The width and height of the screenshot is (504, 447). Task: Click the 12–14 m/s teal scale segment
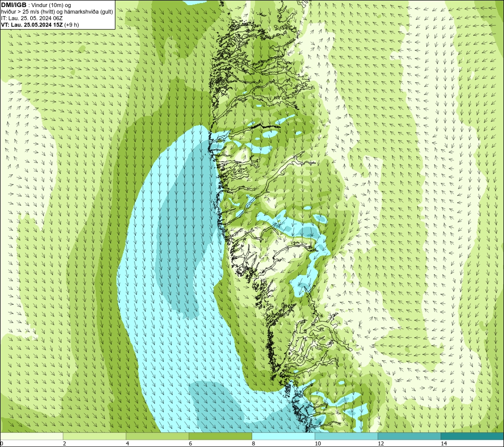[x=409, y=436]
